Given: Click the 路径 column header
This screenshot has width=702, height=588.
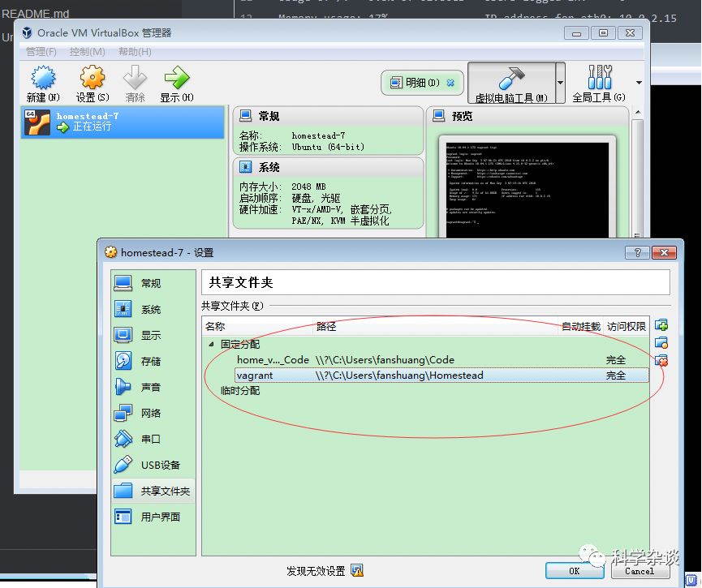Looking at the screenshot, I should pos(435,327).
